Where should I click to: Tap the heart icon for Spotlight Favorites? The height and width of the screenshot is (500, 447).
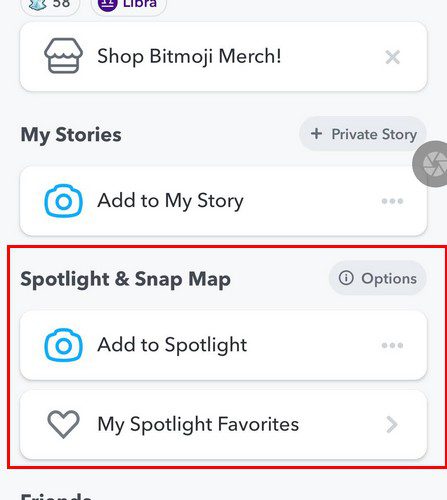[x=63, y=424]
